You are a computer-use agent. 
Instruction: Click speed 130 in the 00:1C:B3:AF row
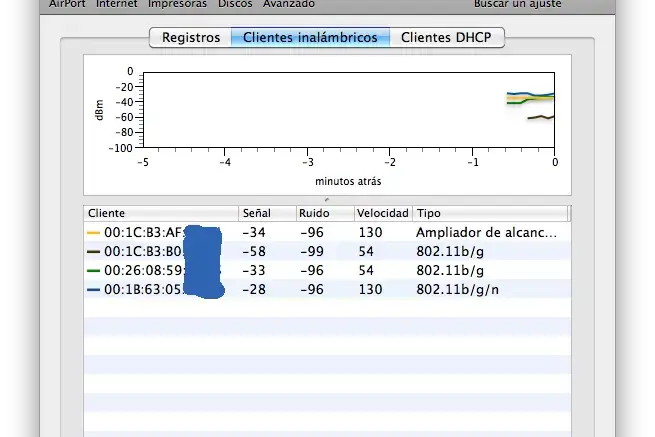[371, 233]
